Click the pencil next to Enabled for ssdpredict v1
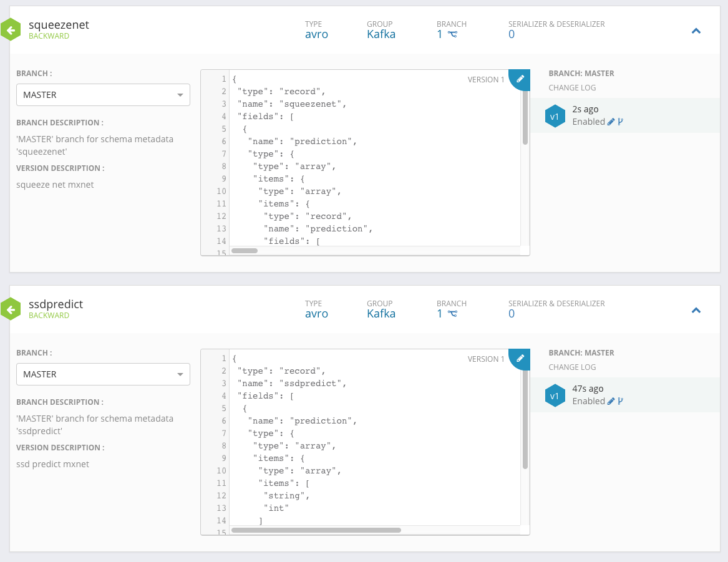The height and width of the screenshot is (562, 728). click(x=611, y=401)
